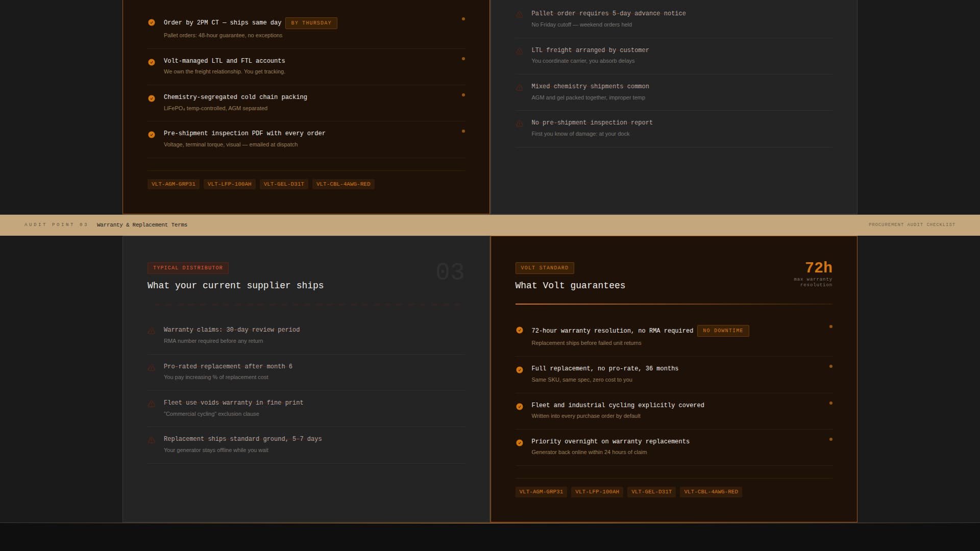Screen dimensions: 980x551
Task: Click the checkmark icon beside 'Order by 2PM CT'
Action: point(152,22)
